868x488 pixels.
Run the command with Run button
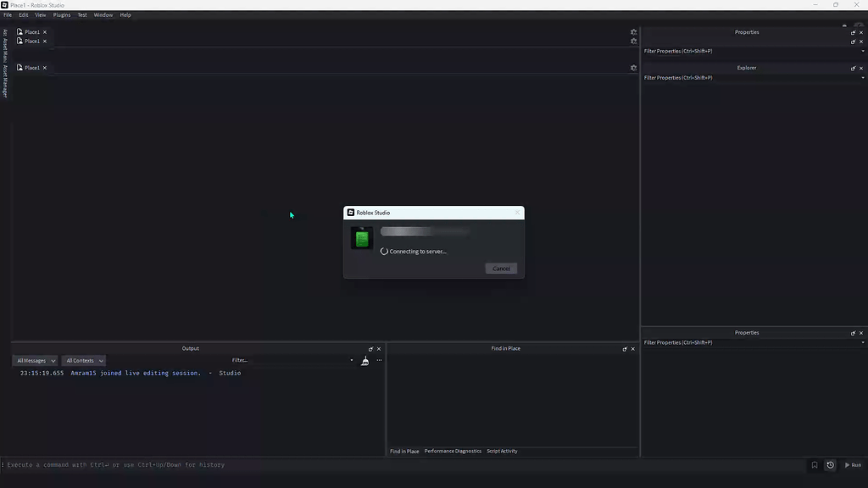(853, 465)
